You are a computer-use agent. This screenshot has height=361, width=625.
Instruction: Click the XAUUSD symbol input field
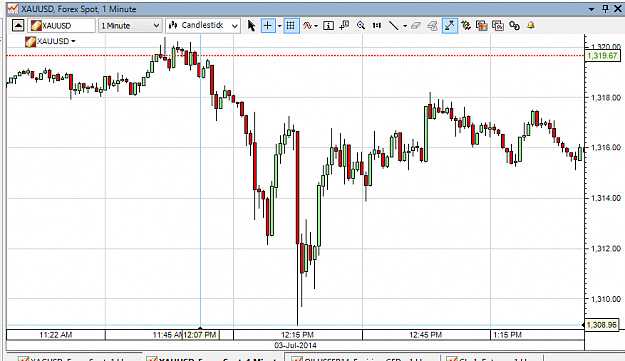coord(62,26)
